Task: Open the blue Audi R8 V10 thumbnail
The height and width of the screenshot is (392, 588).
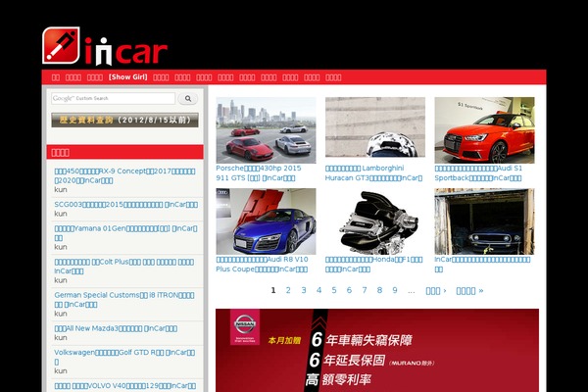Action: tap(266, 221)
